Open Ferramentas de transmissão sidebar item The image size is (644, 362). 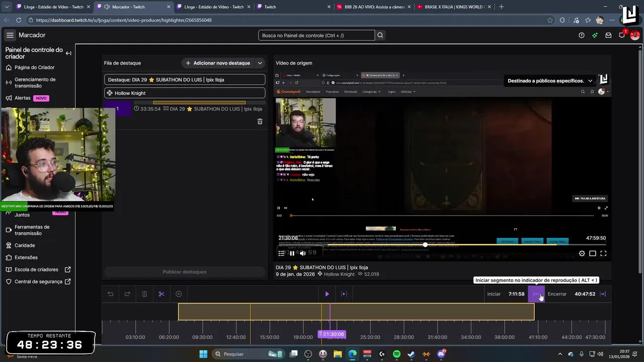[31, 230]
